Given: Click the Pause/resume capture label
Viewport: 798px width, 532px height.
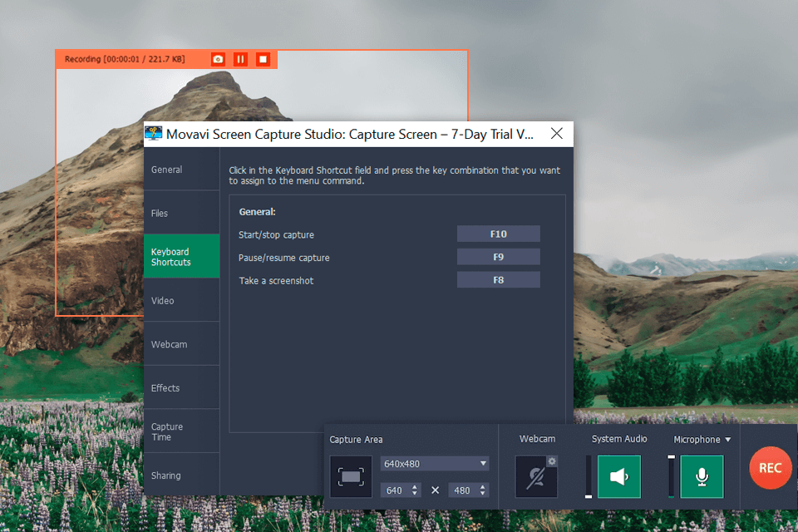Looking at the screenshot, I should tap(284, 258).
